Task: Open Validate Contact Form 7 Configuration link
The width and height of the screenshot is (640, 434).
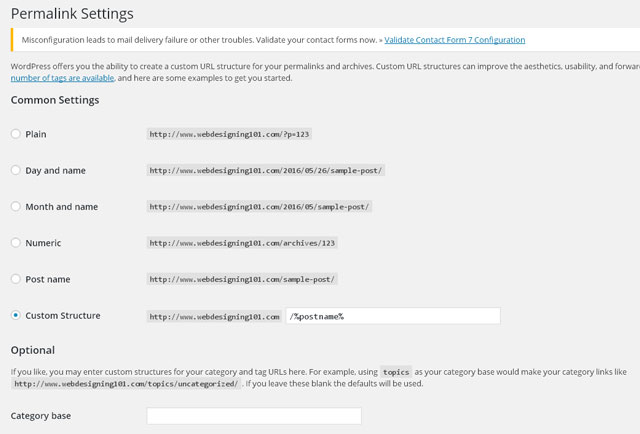Action: 455,40
